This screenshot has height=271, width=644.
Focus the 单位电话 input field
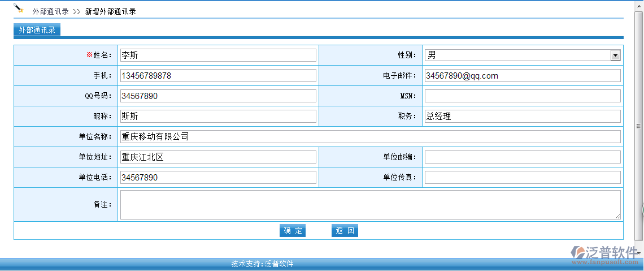pyautogui.click(x=218, y=177)
